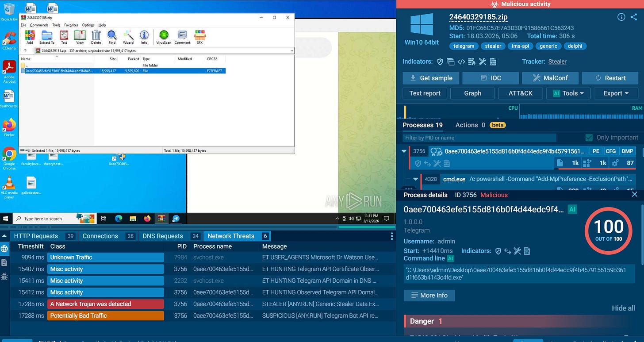Screen dimensions: 644x342
Task: Collapse bottom network panel arrow
Action: click(4, 236)
